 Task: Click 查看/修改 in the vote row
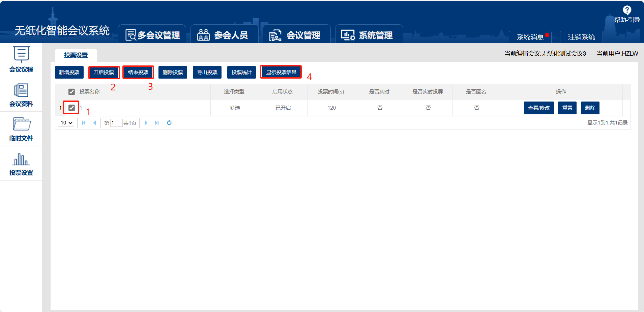click(x=539, y=108)
